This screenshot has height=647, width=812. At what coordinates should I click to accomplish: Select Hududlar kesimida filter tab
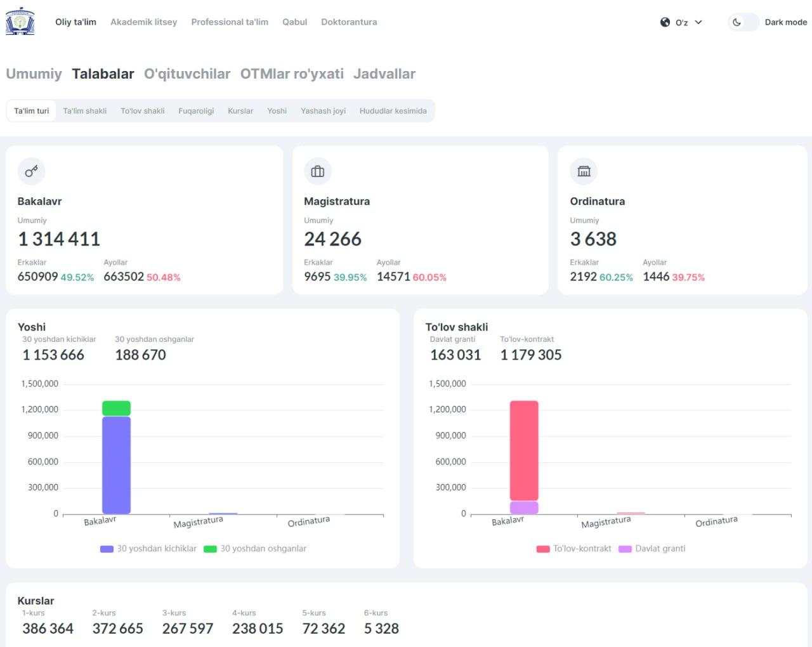click(x=393, y=111)
